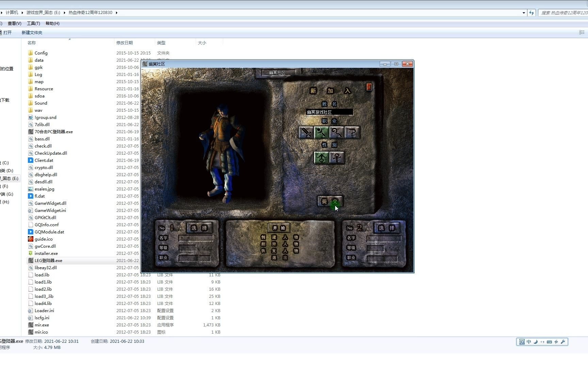
Task: Open the 帮助(H) menu in Explorer
Action: (x=52, y=24)
